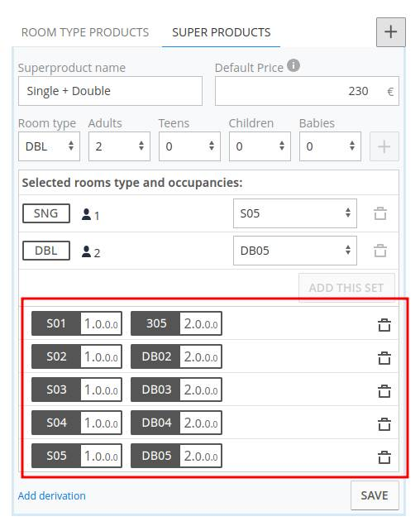The image size is (420, 526).
Task: Remove the S01 and 305 set
Action: click(x=384, y=324)
